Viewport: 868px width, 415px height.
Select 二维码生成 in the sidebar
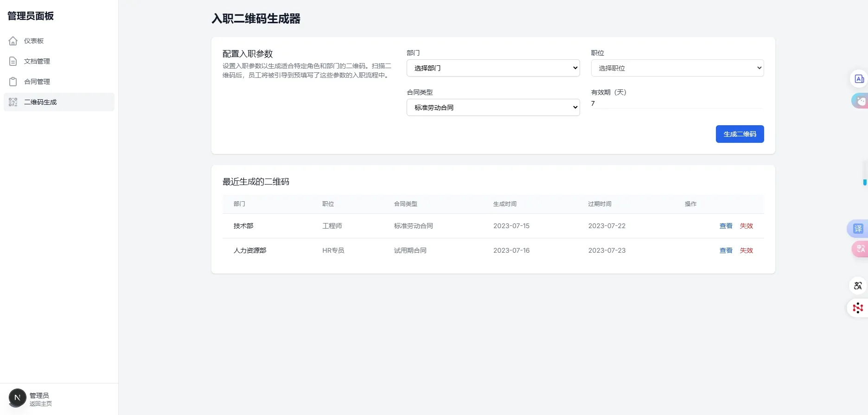click(59, 102)
